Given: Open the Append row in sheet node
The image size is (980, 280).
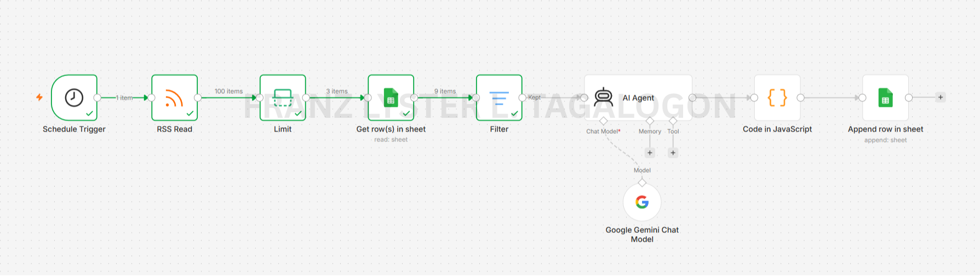Looking at the screenshot, I should point(885,98).
